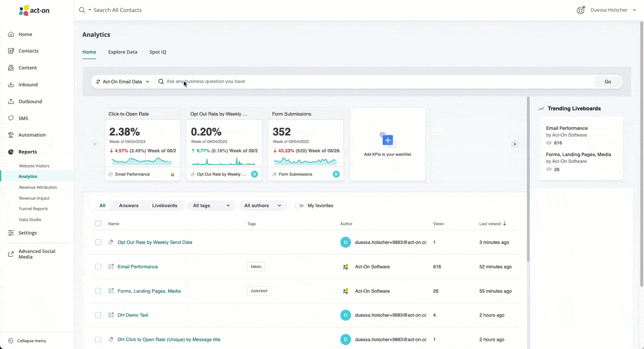644x349 pixels.
Task: Select the Analytics Home tab
Action: coord(89,52)
